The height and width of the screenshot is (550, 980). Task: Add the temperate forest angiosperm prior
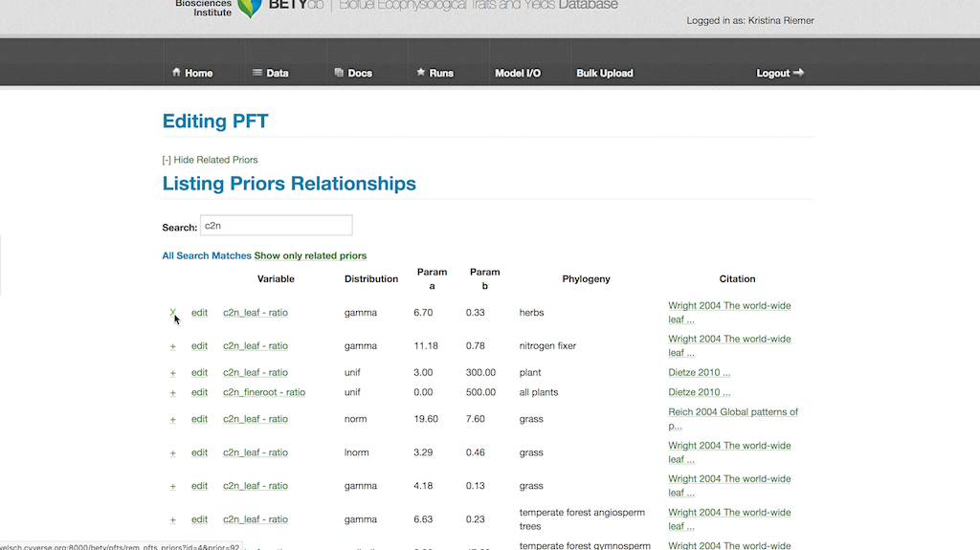tap(173, 519)
